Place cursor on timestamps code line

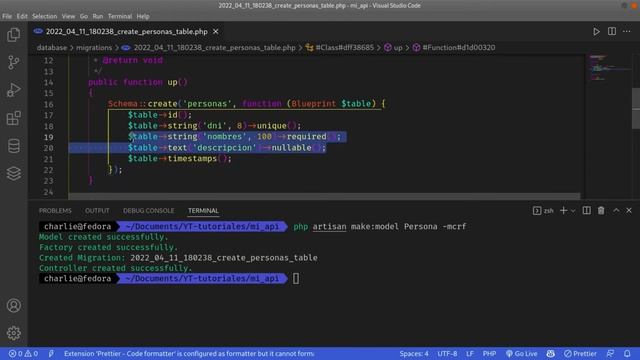[x=180, y=159]
